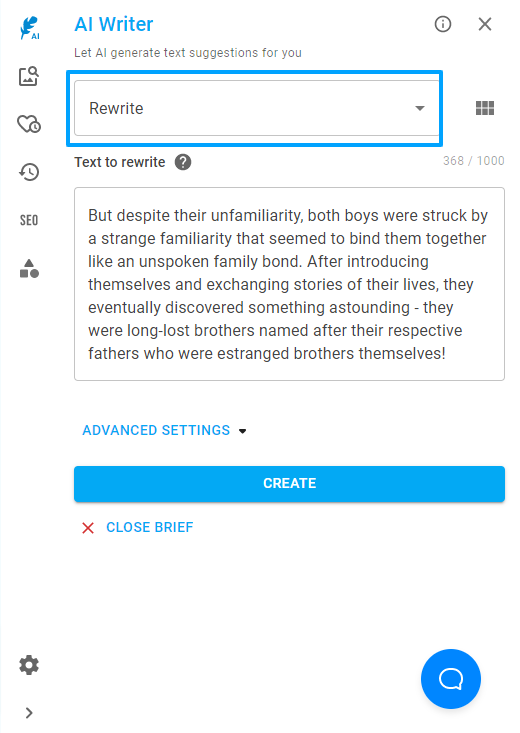
Task: Close the AI Writer panel
Action: [x=485, y=24]
